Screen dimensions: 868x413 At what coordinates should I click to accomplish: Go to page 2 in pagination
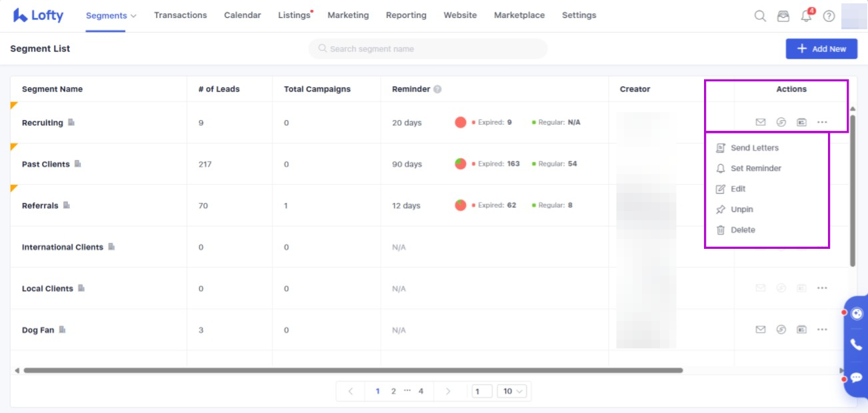(x=393, y=391)
